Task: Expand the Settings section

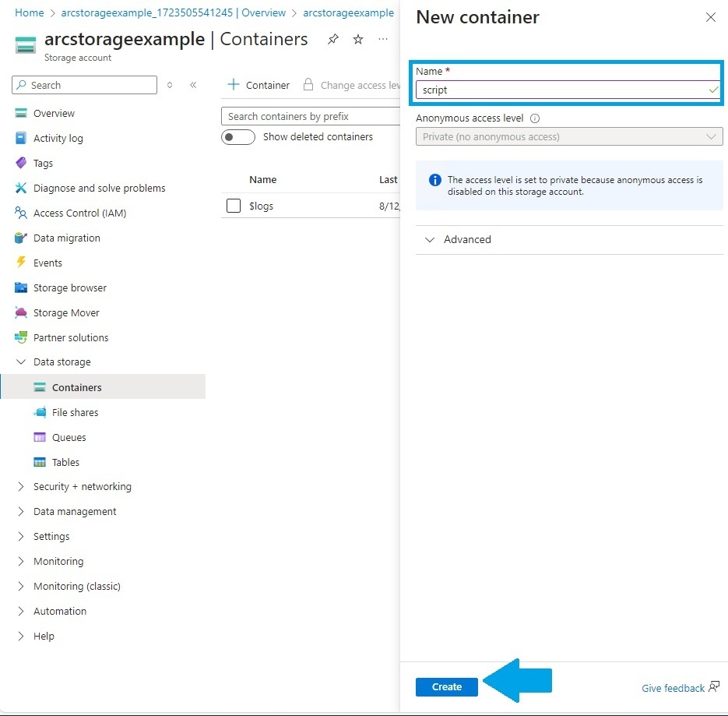Action: pos(21,536)
